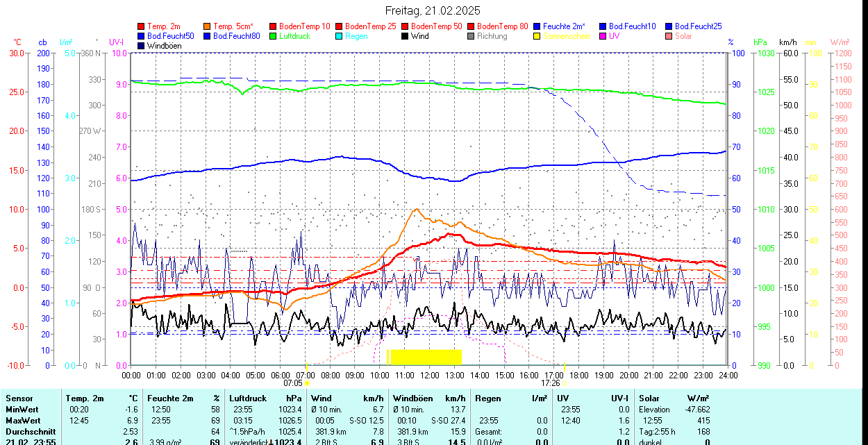Select the Luftdruck column header in table
This screenshot has width=868, height=445.
click(x=247, y=398)
